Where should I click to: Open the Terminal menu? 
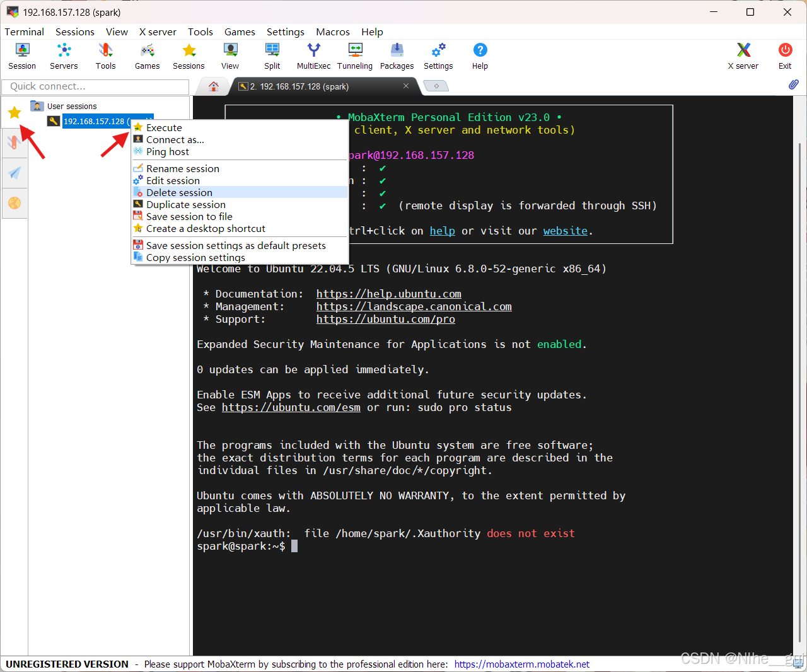(x=25, y=32)
